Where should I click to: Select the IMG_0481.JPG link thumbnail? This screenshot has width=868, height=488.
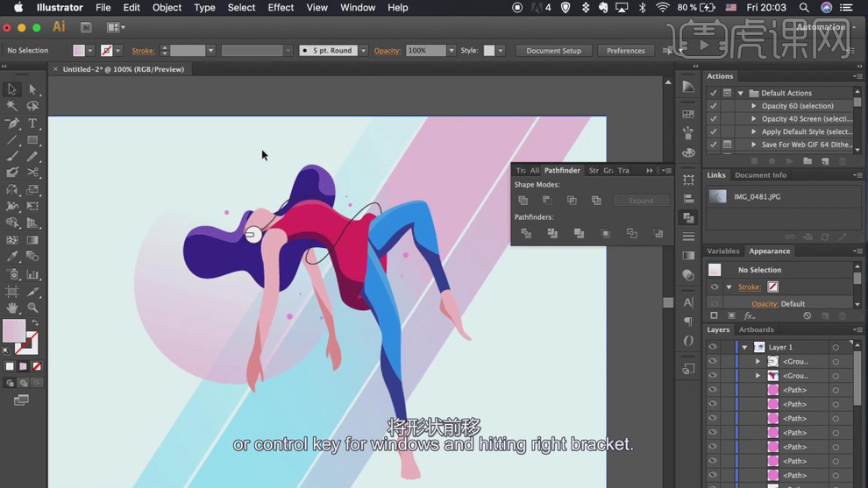coord(718,197)
